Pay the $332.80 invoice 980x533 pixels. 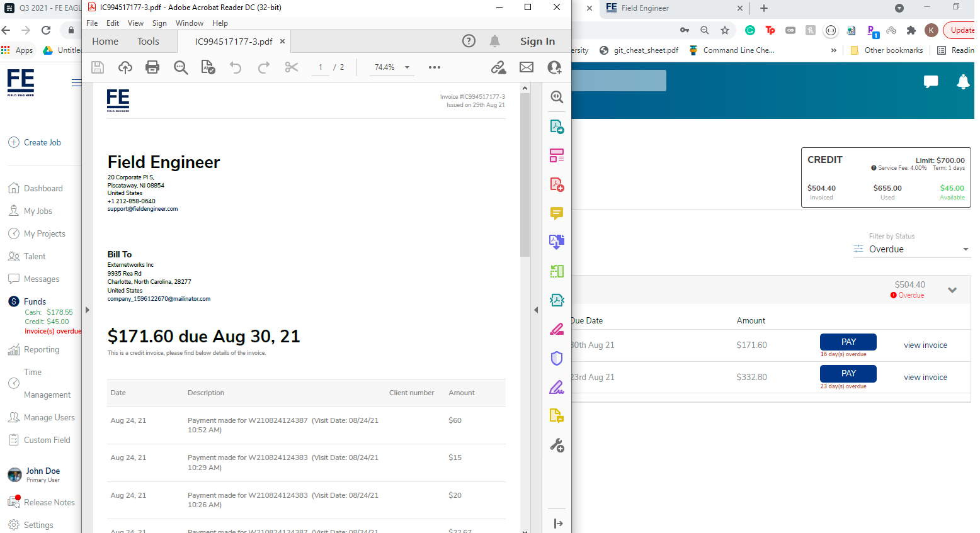(848, 373)
